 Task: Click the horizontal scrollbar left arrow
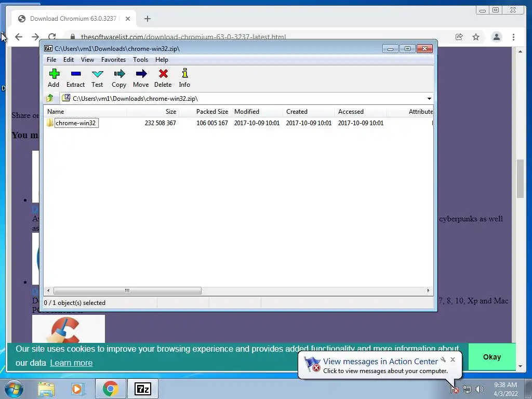[48, 291]
